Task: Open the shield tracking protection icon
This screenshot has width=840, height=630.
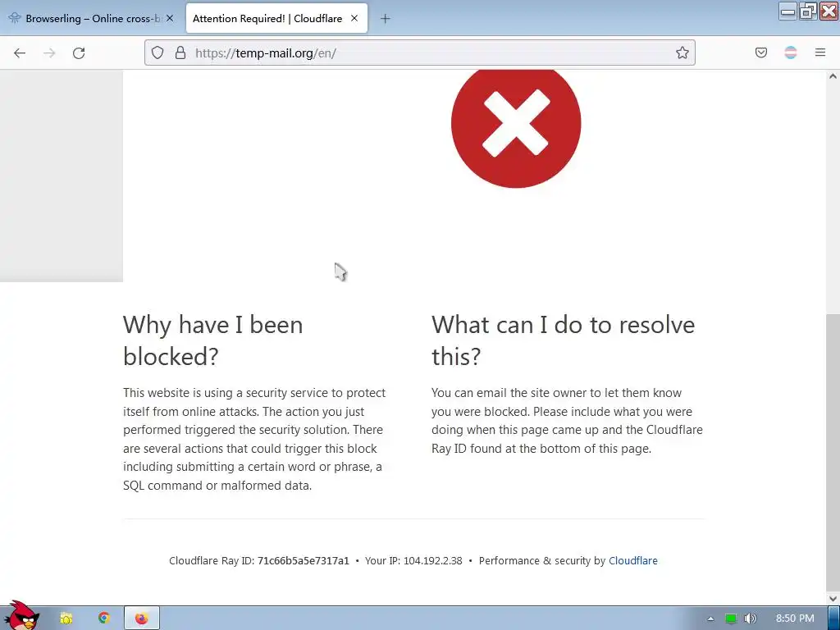Action: point(157,52)
